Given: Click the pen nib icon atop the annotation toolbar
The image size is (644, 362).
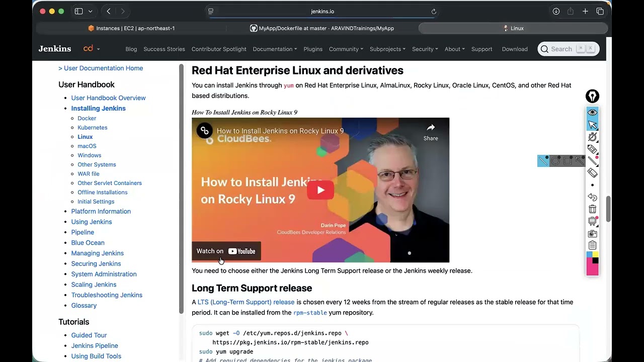Looking at the screenshot, I should pyautogui.click(x=592, y=96).
